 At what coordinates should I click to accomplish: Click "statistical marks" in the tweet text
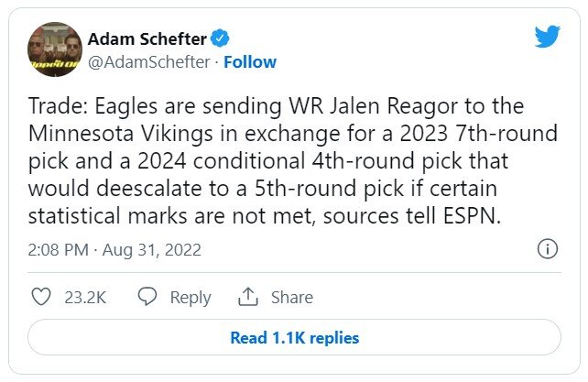point(108,216)
